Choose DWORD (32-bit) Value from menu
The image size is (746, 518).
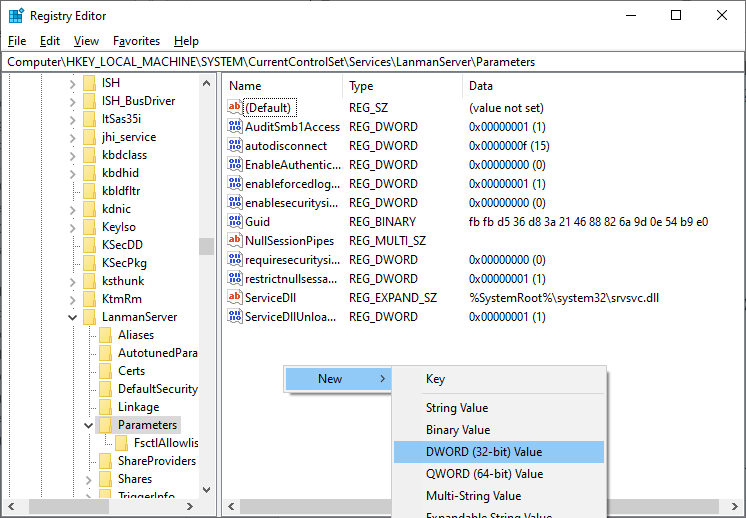click(485, 452)
